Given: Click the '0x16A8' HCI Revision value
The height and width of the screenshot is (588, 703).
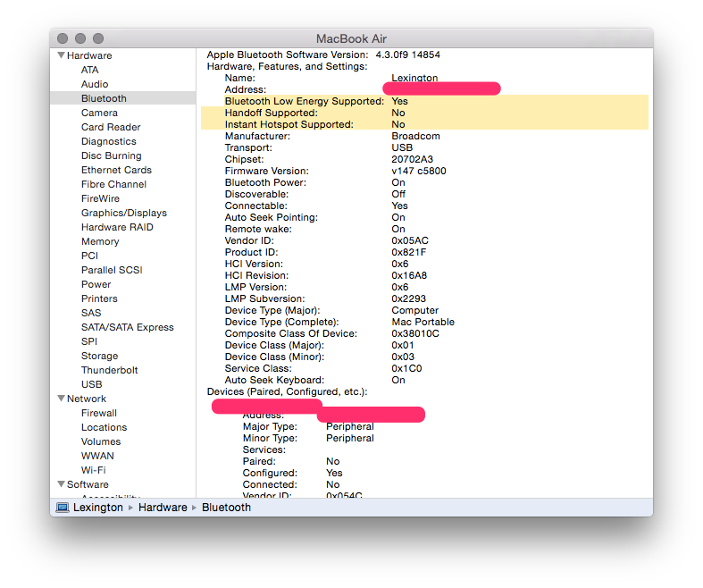Looking at the screenshot, I should pos(409,275).
